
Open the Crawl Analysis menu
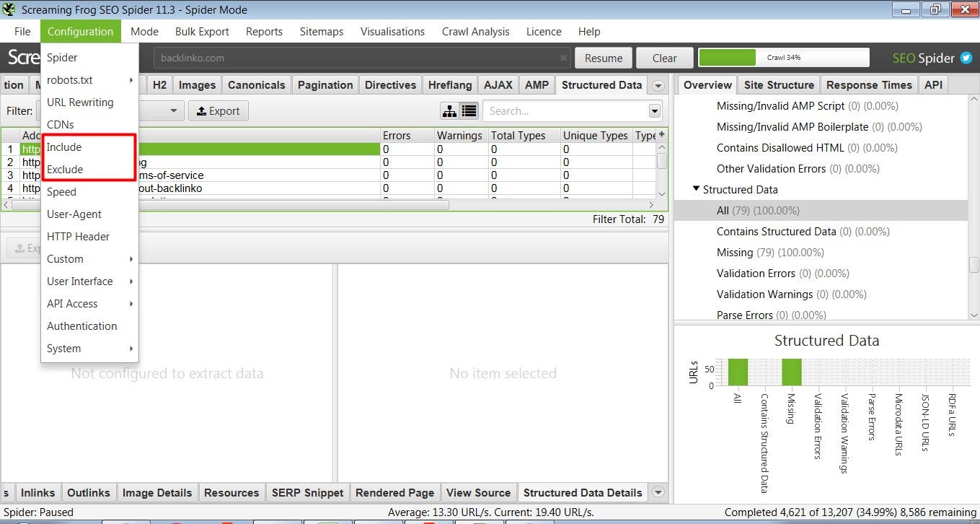[475, 32]
